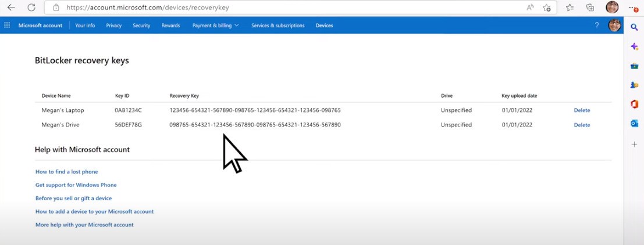Open the browser Settings and more menu
The height and width of the screenshot is (245, 644).
point(634,8)
